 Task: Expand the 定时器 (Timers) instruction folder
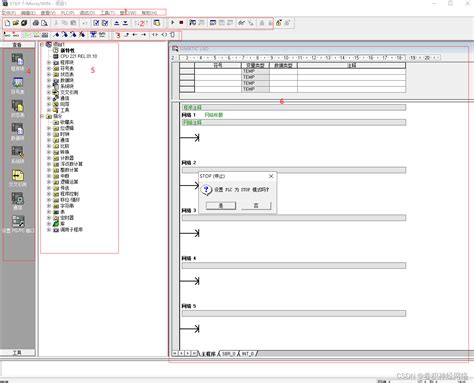tap(49, 218)
